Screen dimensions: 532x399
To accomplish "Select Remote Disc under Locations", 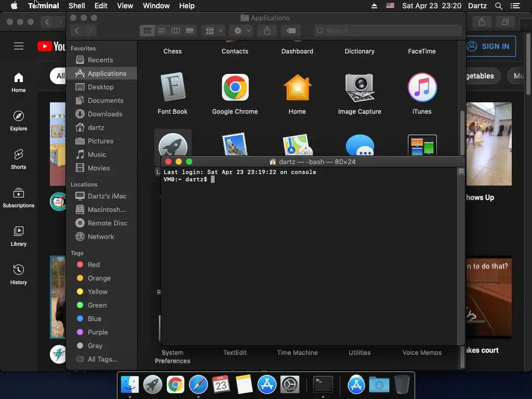I will (x=101, y=223).
